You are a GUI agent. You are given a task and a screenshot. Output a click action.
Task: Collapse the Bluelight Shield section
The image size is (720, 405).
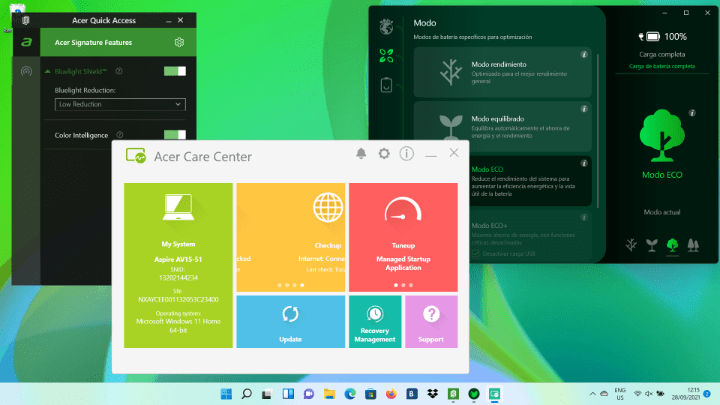pyautogui.click(x=47, y=71)
